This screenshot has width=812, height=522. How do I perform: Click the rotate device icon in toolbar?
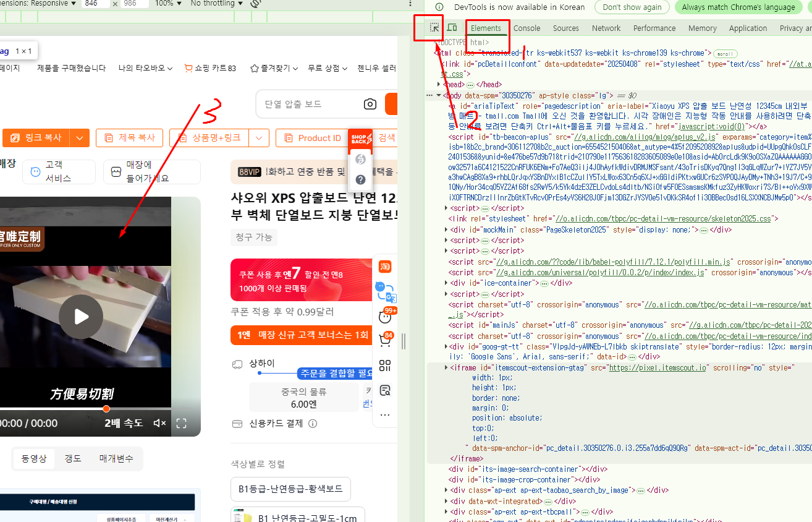coord(255,4)
